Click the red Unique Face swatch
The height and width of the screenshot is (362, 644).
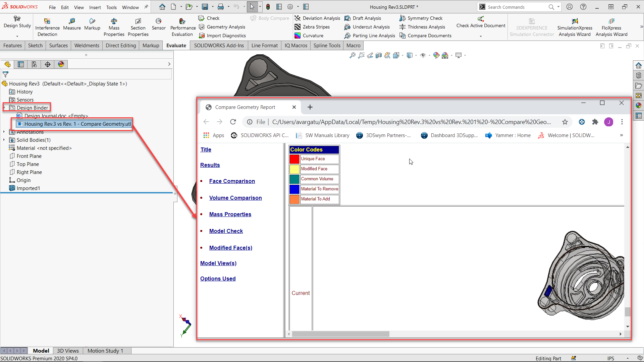tap(294, 159)
